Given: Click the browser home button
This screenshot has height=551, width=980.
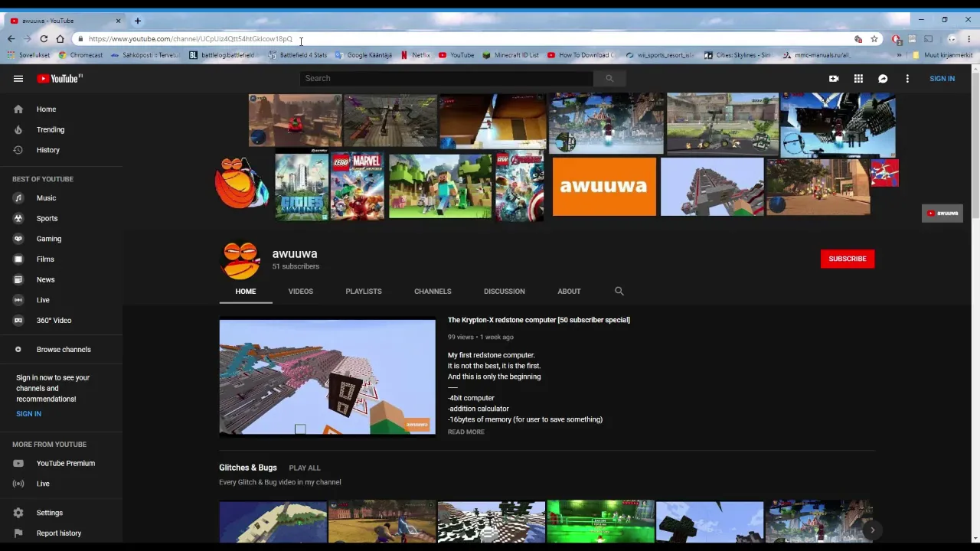Looking at the screenshot, I should click(60, 39).
